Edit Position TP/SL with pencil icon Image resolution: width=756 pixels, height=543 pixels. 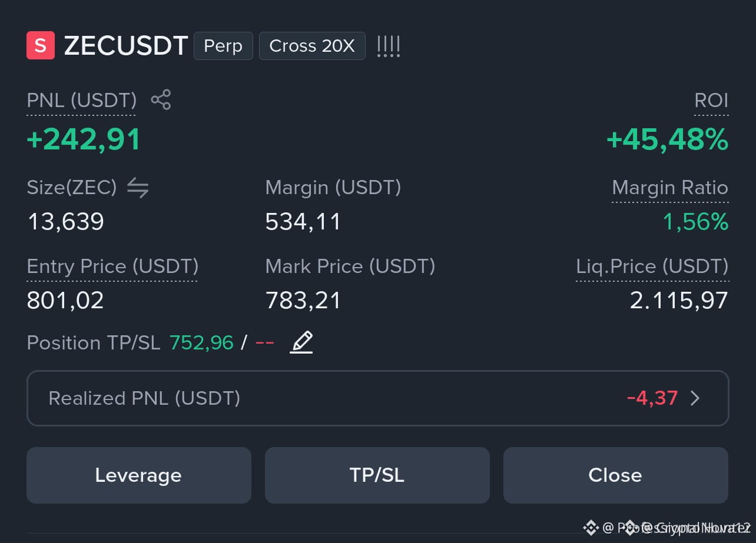301,342
